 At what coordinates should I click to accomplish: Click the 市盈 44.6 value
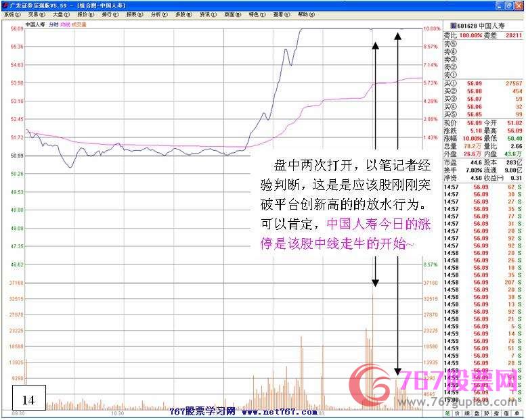[476, 162]
